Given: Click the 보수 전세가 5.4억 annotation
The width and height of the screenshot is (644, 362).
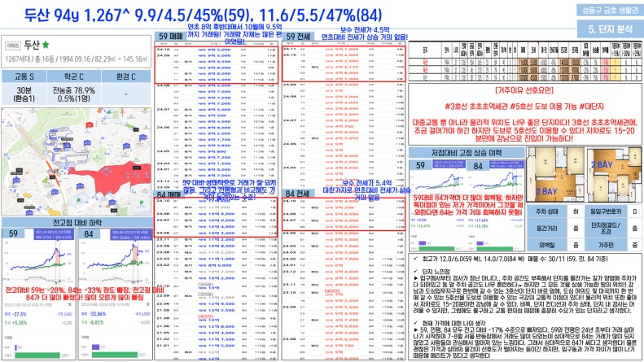Looking at the screenshot, I should point(366,183).
